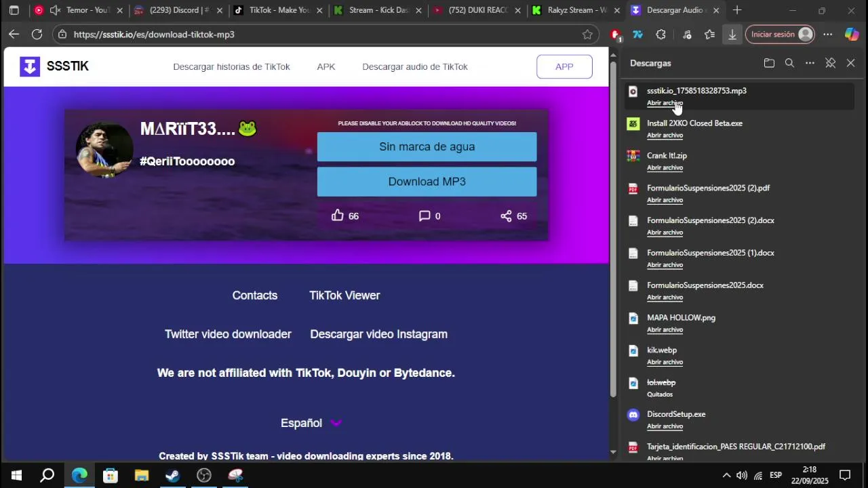Search downloads with the magnifier icon

click(789, 63)
